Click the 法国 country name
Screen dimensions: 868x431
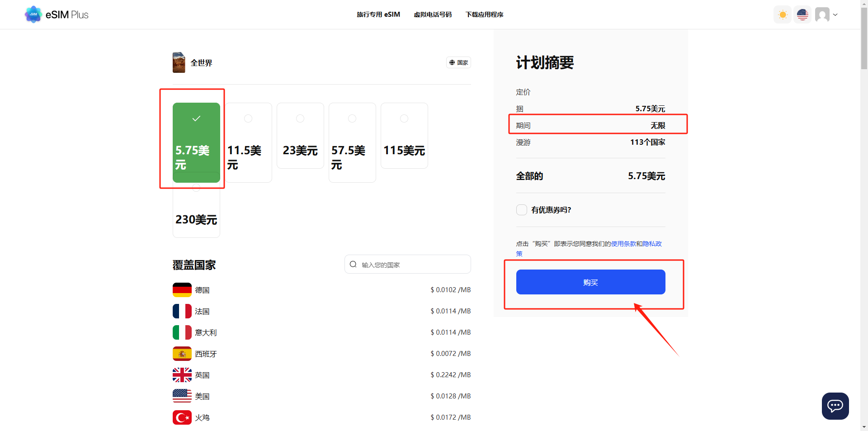coord(202,311)
